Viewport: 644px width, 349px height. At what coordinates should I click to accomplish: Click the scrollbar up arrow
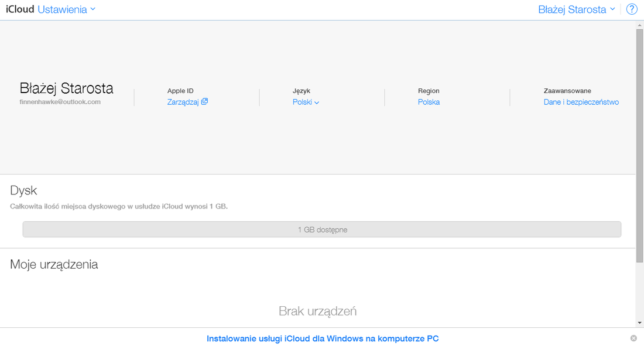639,25
